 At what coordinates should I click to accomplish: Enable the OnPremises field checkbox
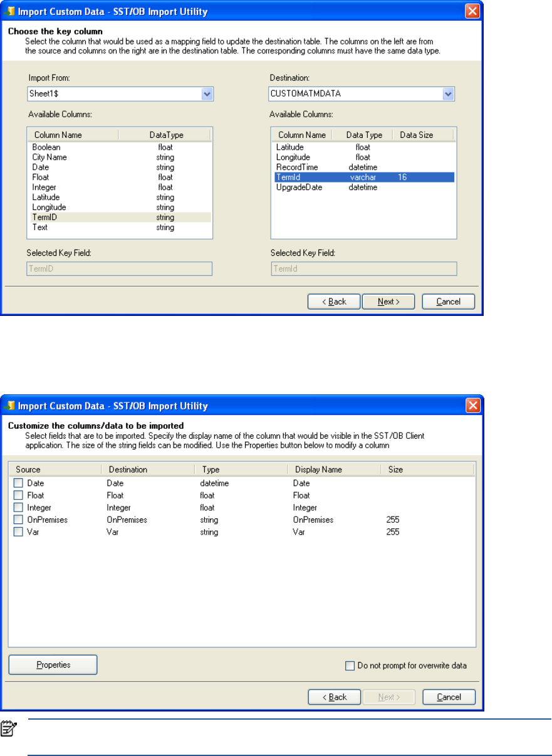coord(19,520)
